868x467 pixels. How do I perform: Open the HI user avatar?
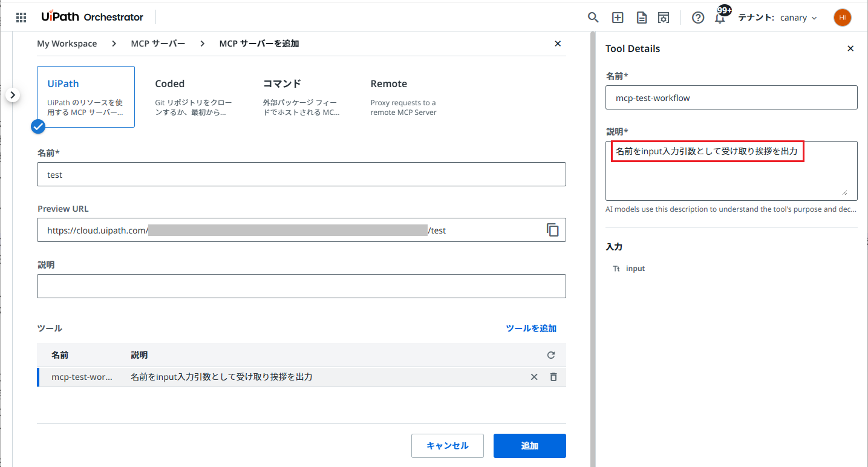tap(842, 18)
